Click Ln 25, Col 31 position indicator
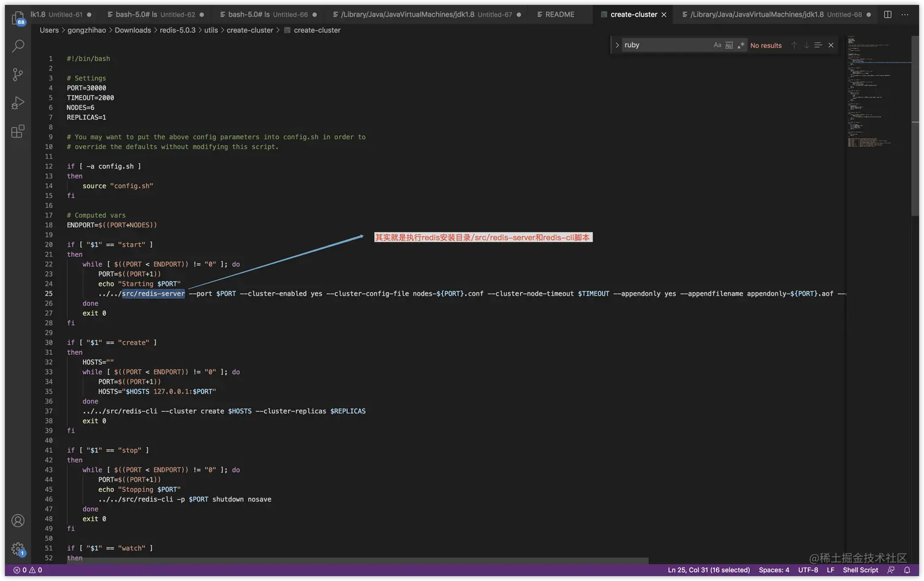This screenshot has height=581, width=924. coord(709,570)
